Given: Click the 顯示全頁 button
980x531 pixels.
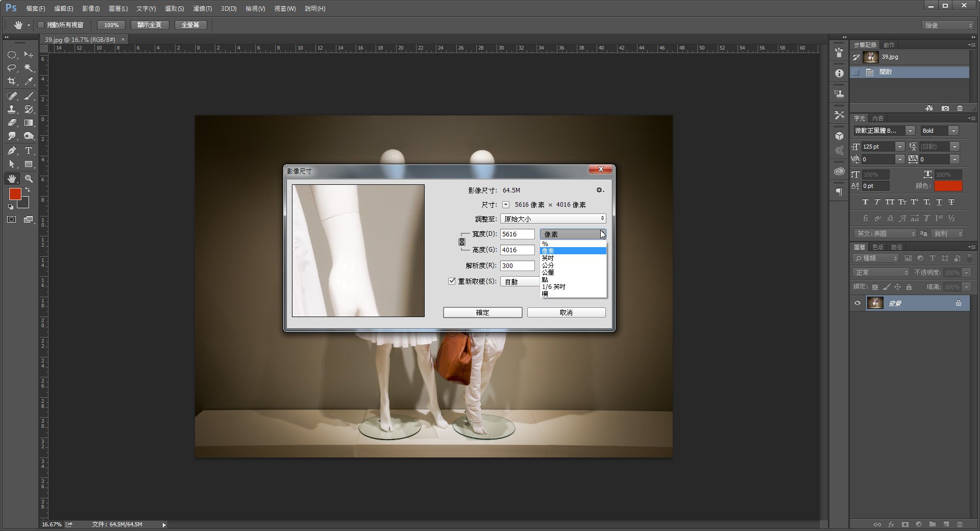Looking at the screenshot, I should pyautogui.click(x=150, y=25).
